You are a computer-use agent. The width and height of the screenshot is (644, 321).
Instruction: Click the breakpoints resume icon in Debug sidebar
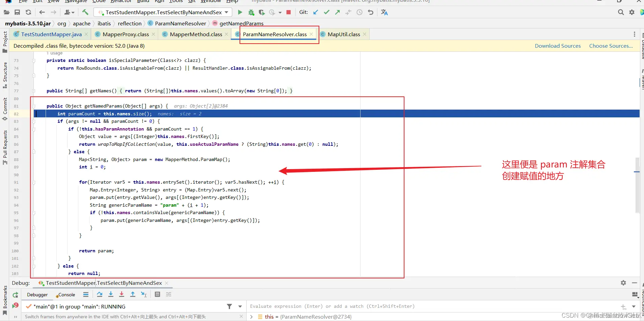(15, 306)
